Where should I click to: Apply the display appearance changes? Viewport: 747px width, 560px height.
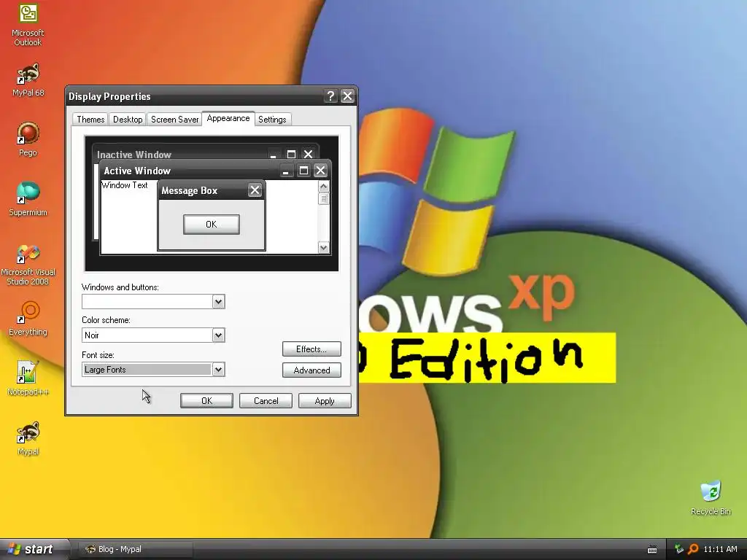click(325, 401)
